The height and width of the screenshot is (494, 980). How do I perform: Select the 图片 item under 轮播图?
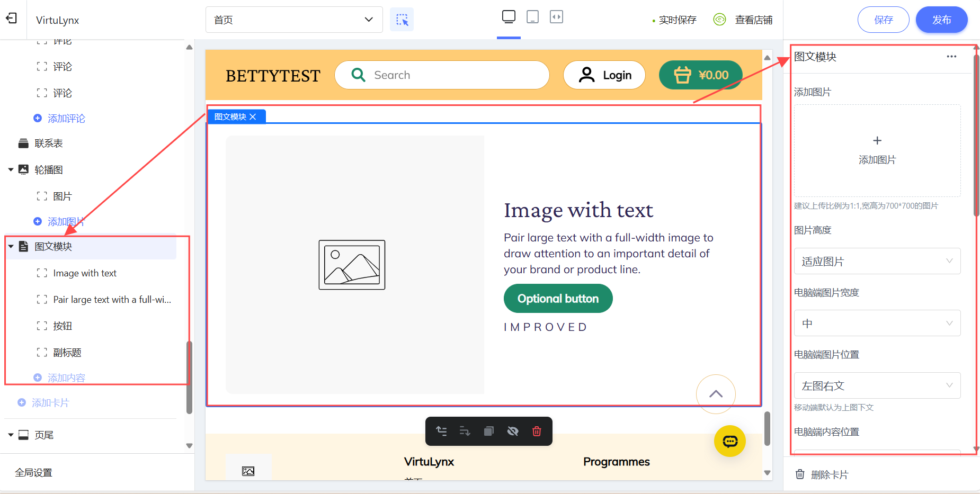click(63, 196)
